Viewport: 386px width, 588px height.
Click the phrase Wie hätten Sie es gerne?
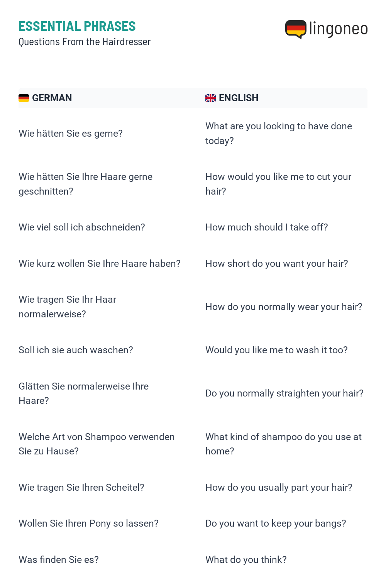(71, 134)
